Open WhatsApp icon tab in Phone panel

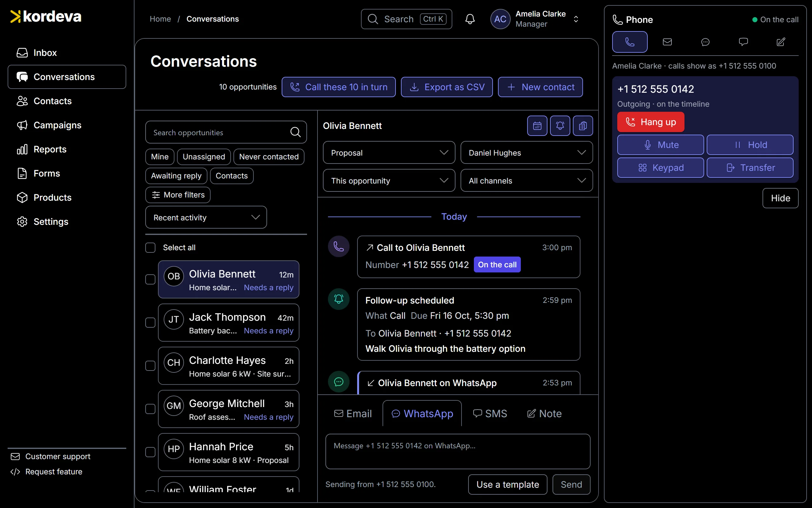pos(705,42)
